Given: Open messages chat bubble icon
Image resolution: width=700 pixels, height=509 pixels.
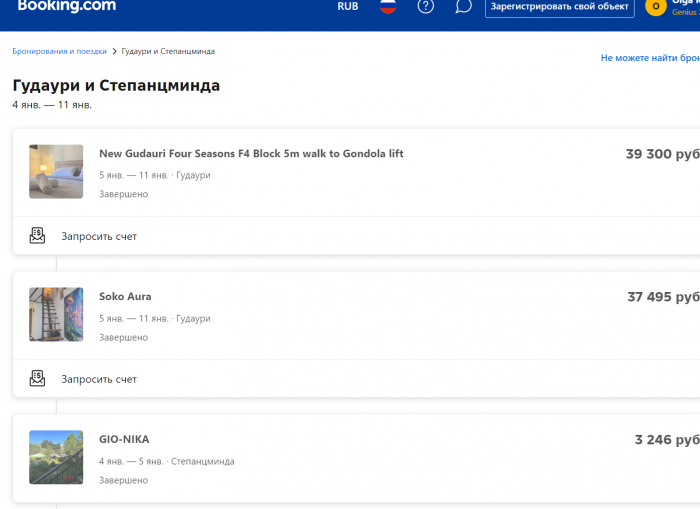Looking at the screenshot, I should (x=463, y=6).
